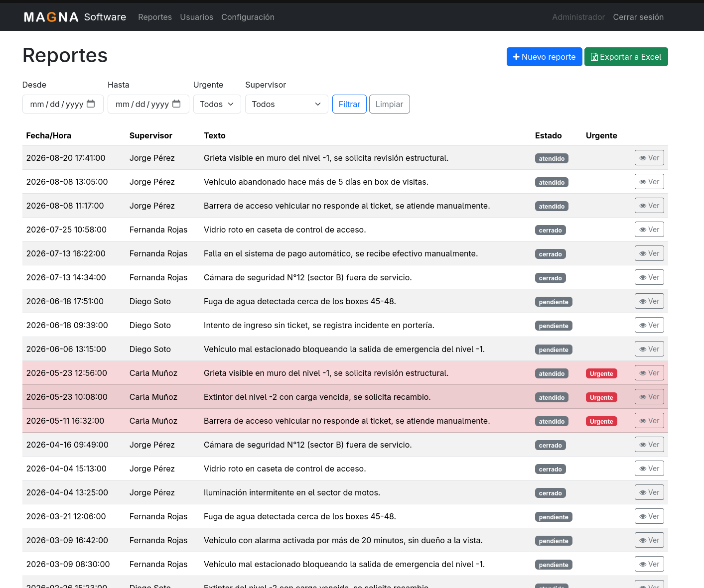Open the Configuración menu item

click(x=248, y=17)
